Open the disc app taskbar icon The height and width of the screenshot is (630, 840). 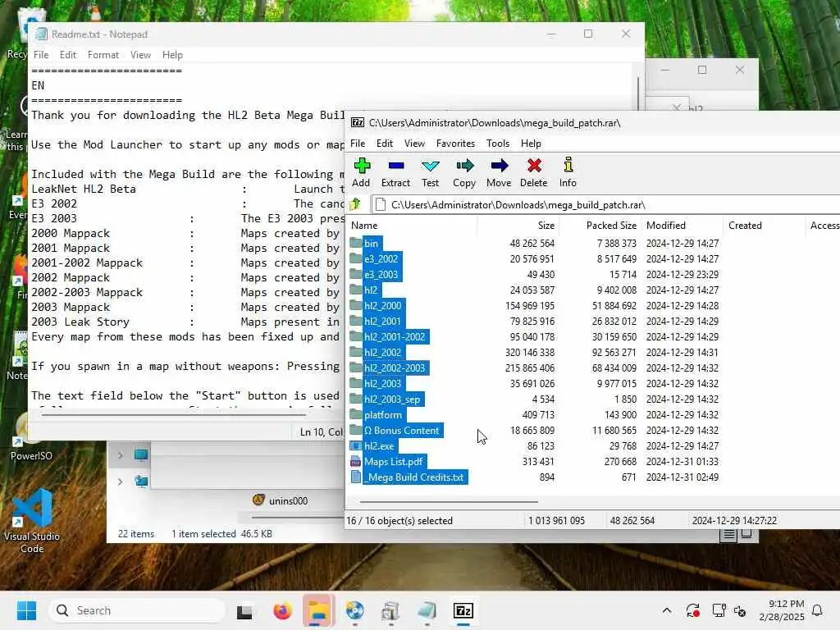[x=354, y=610]
